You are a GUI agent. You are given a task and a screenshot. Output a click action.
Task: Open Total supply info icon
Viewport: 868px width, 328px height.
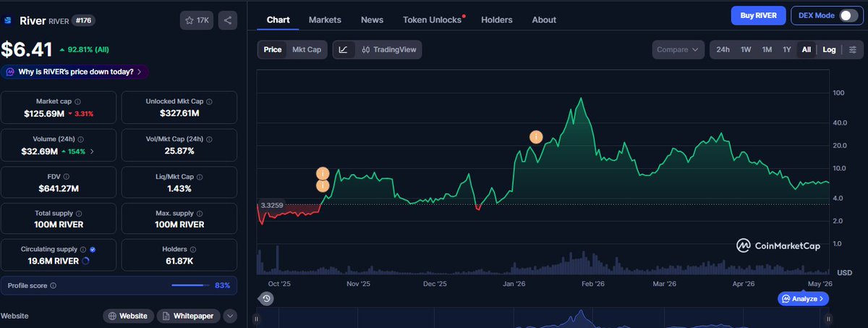tap(78, 214)
